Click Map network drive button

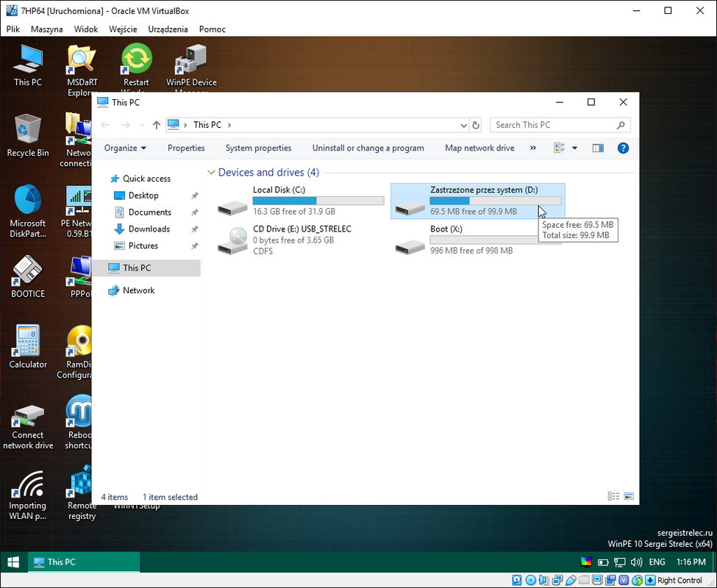[479, 148]
